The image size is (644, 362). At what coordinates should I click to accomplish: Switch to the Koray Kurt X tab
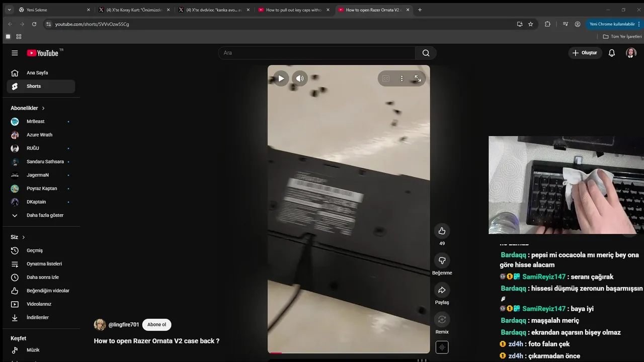click(134, 10)
